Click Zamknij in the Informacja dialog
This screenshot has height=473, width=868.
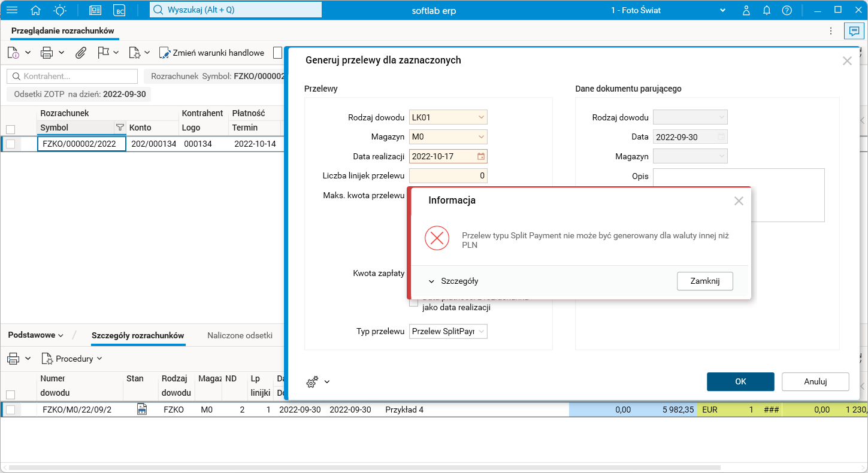pyautogui.click(x=704, y=281)
